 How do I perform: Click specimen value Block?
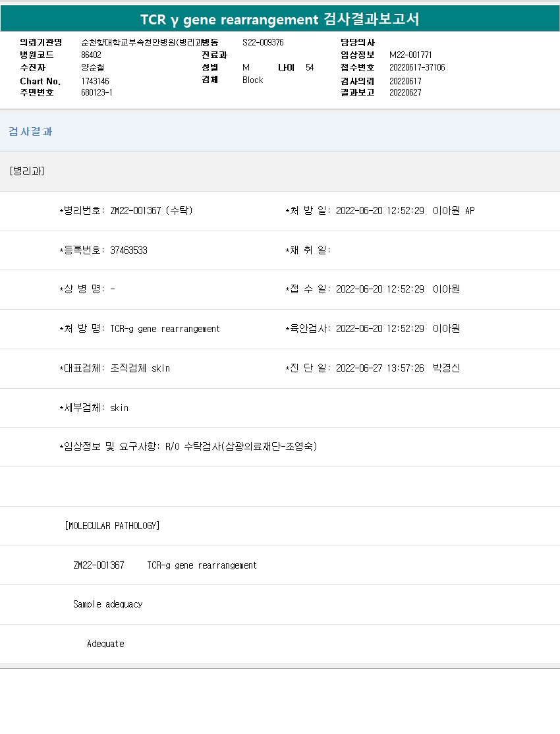tap(252, 80)
